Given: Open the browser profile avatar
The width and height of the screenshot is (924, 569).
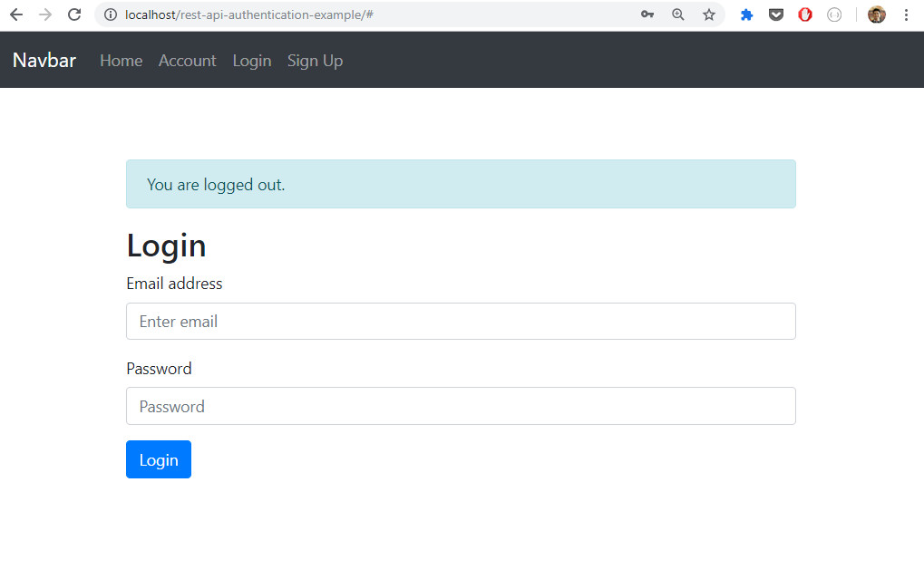Looking at the screenshot, I should pyautogui.click(x=875, y=14).
